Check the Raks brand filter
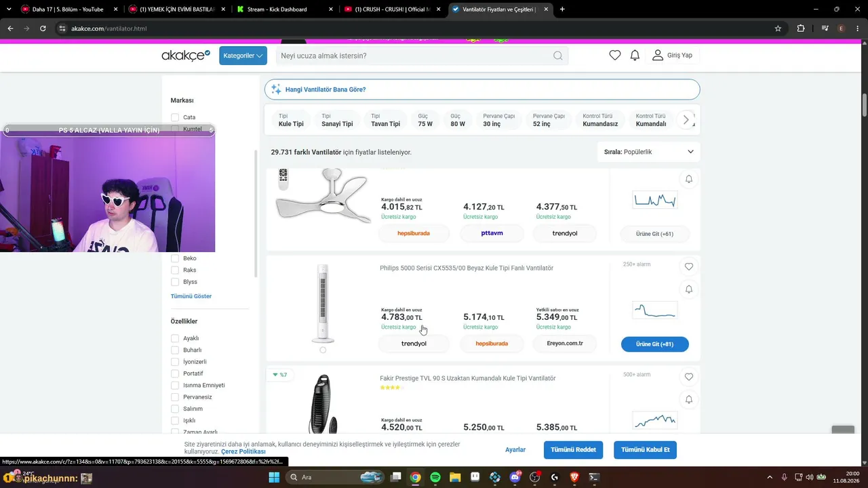This screenshot has height=488, width=868. [x=175, y=270]
